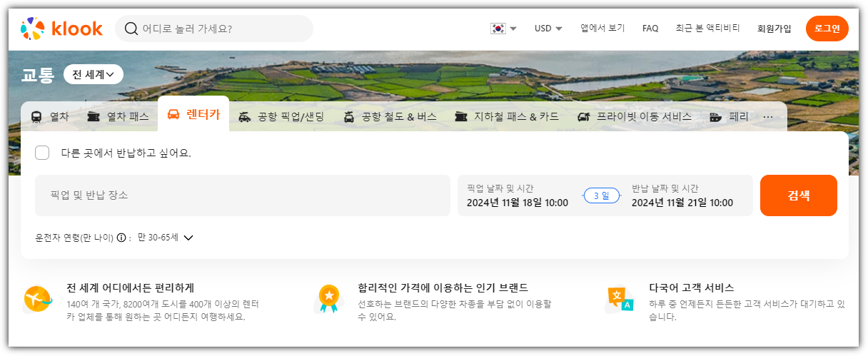
Task: Click the orange '검색' search button
Action: (x=799, y=195)
